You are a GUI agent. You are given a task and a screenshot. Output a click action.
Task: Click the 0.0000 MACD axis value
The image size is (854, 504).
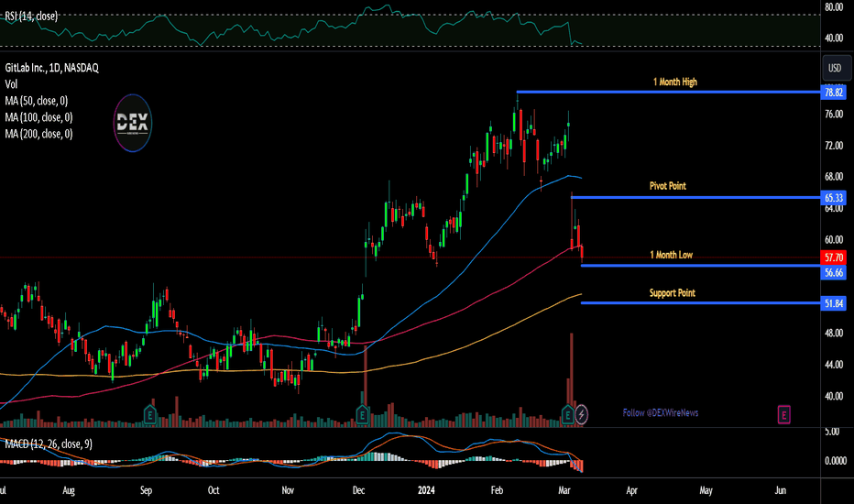(x=836, y=461)
